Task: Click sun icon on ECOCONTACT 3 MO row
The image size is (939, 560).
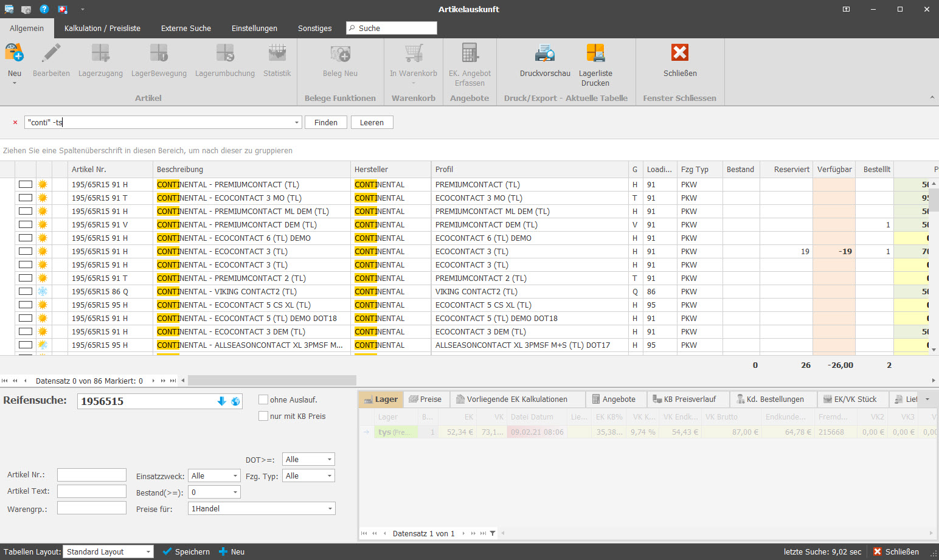Action: pos(43,198)
